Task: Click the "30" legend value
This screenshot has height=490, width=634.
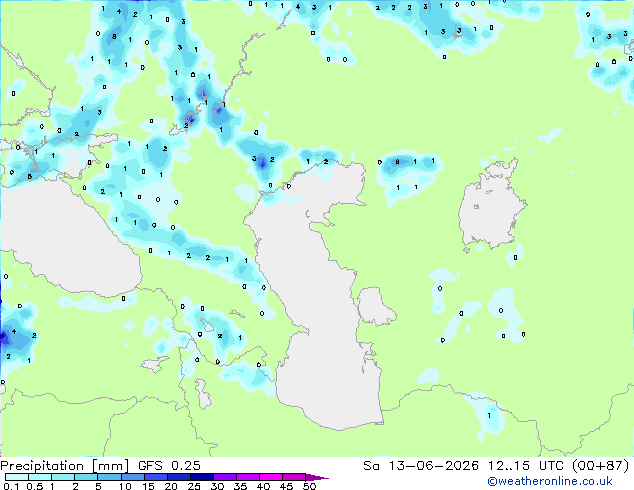Action: (218, 486)
